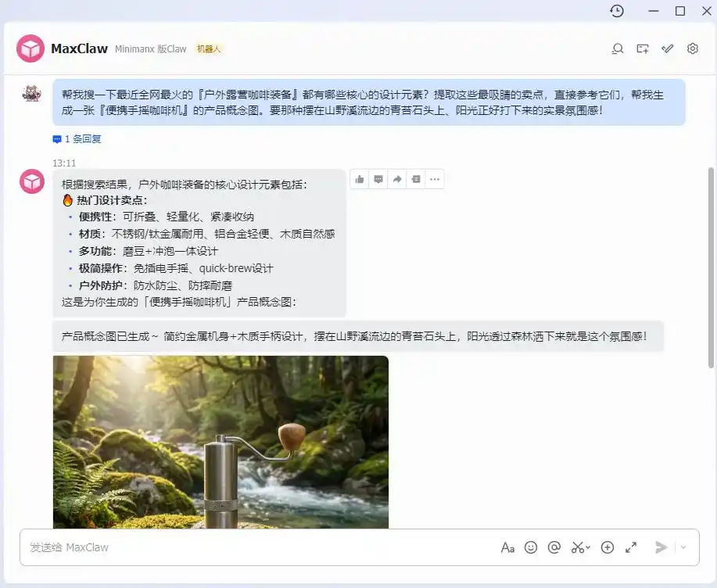Open more attachments with the plus icon
717x588 pixels.
pyautogui.click(x=608, y=547)
